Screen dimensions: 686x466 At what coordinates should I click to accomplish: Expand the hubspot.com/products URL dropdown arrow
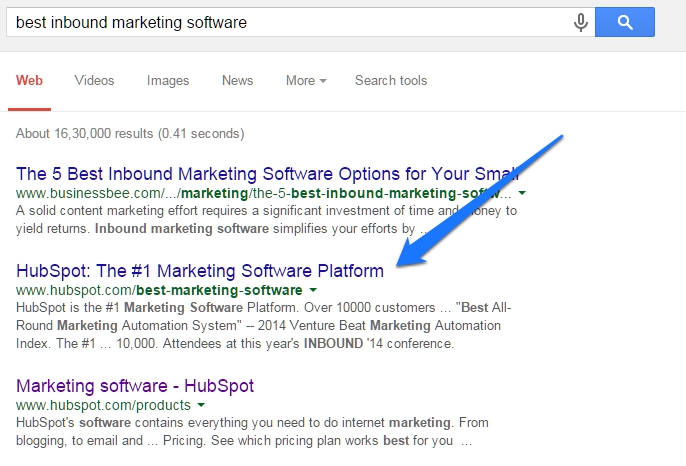pos(201,405)
